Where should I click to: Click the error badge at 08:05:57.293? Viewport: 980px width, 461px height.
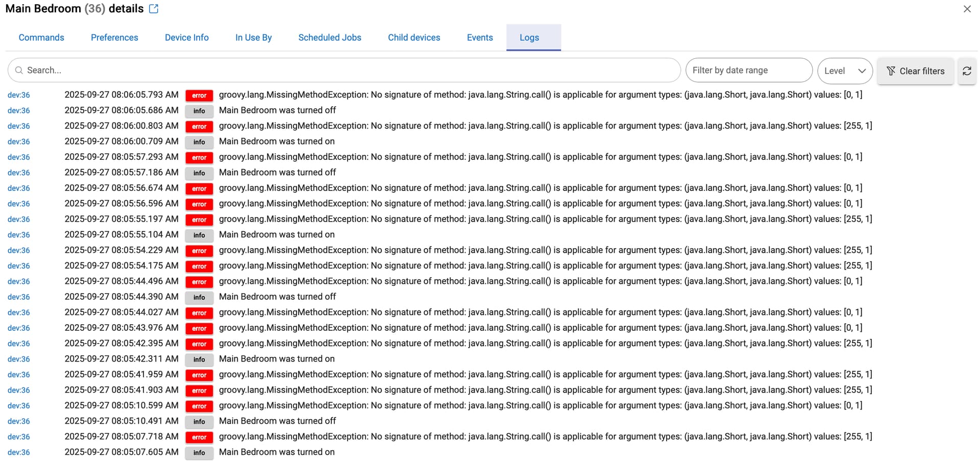(199, 158)
